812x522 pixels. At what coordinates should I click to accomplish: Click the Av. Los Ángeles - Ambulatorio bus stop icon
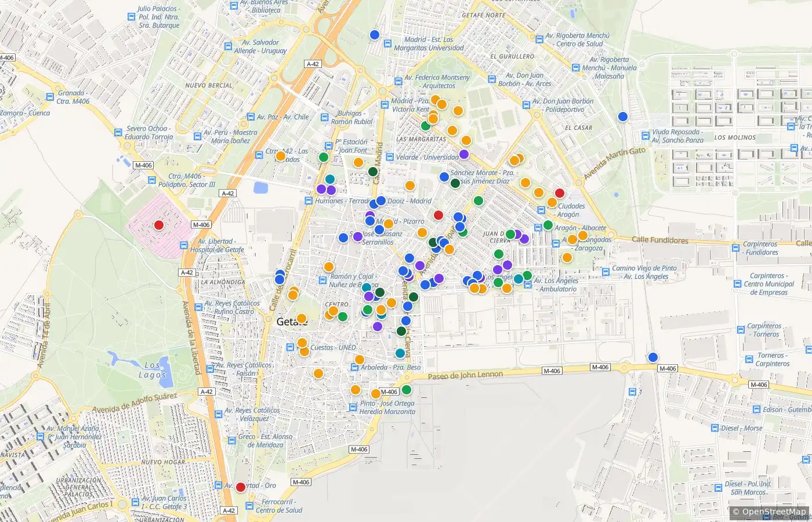coord(527,285)
